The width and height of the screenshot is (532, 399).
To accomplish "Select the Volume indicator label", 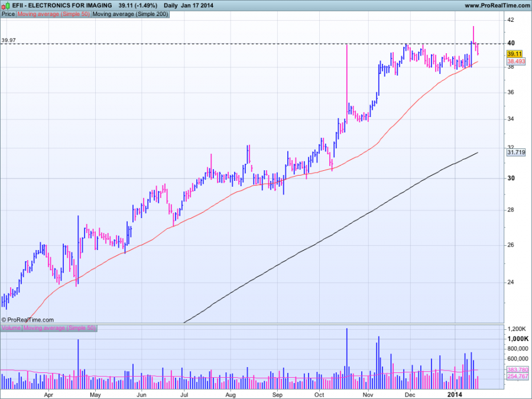I will (x=11, y=328).
